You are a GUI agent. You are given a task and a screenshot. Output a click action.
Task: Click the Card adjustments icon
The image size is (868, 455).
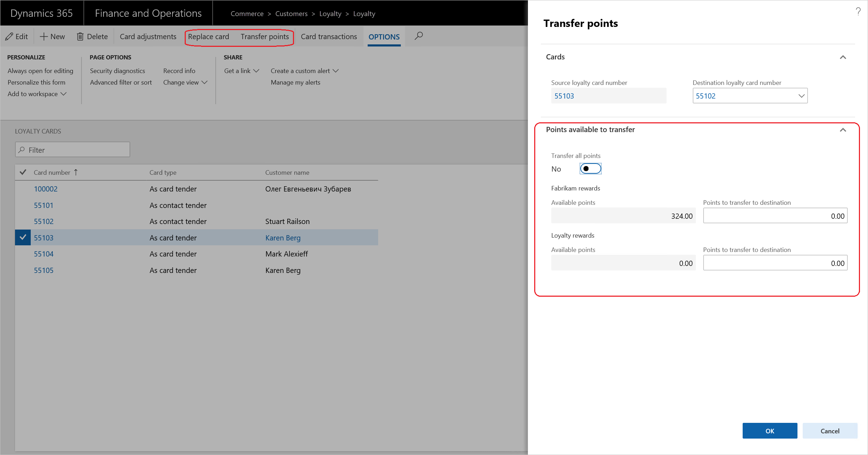[148, 36]
